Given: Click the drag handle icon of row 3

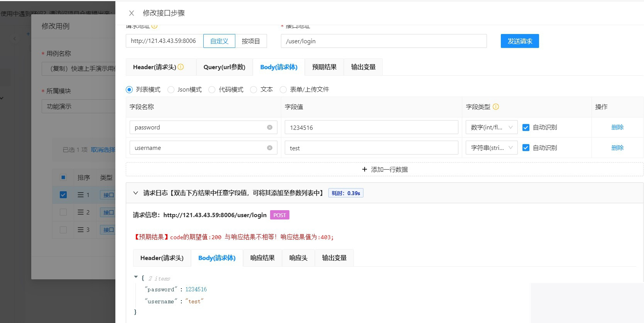Looking at the screenshot, I should (x=81, y=229).
